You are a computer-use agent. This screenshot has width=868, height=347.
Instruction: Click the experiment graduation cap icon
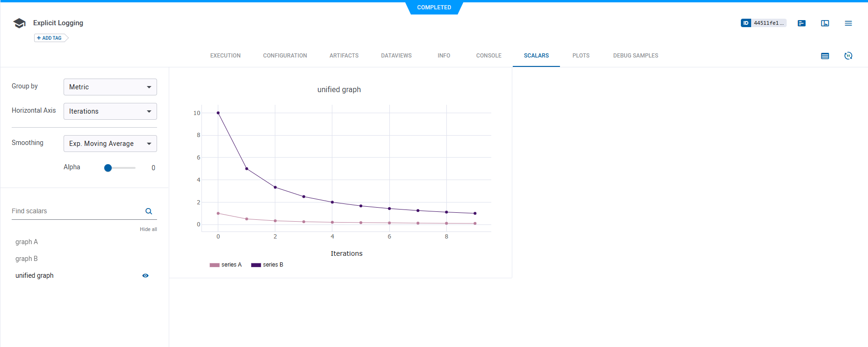(x=19, y=23)
